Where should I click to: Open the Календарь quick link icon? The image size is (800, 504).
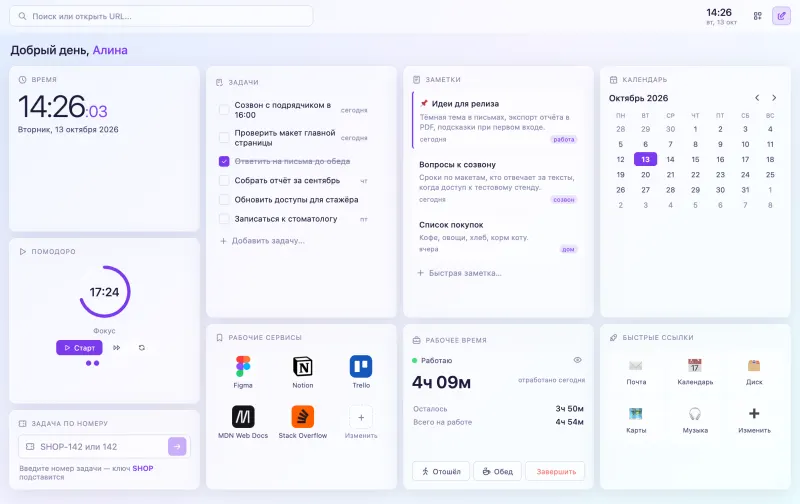695,365
